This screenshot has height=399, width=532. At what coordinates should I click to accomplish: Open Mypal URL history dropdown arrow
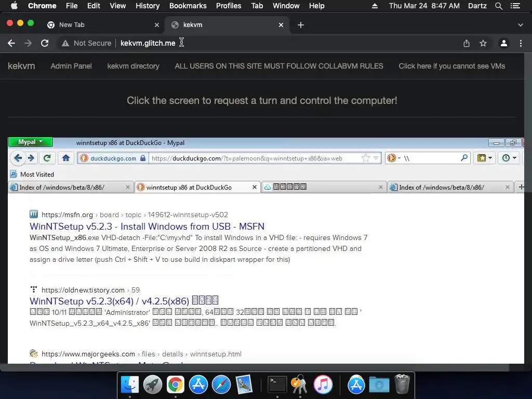(376, 158)
